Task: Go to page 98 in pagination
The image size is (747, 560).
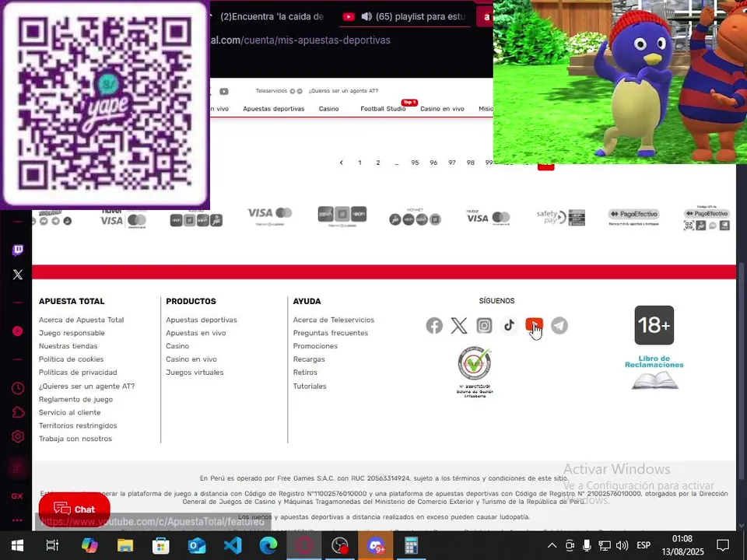Action: tap(471, 163)
